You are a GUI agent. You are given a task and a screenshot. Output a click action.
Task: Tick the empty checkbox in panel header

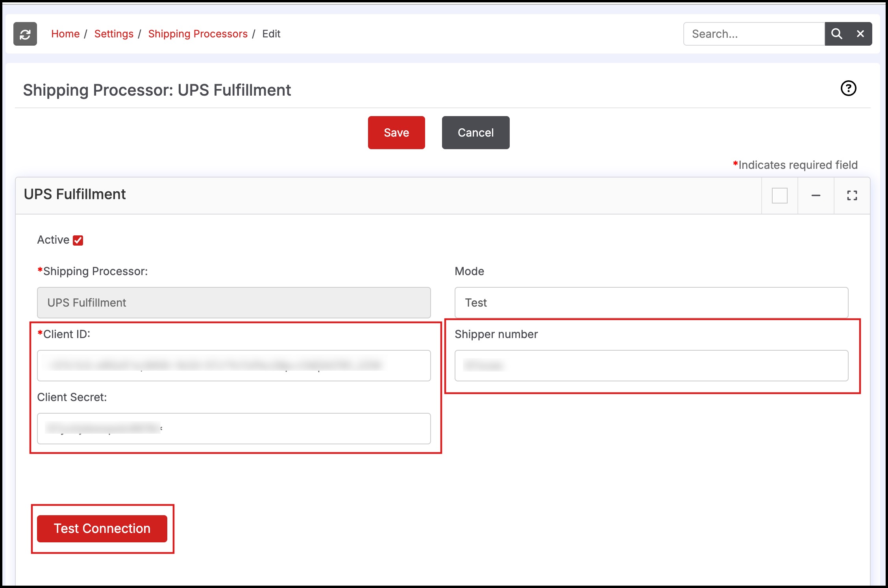click(779, 196)
